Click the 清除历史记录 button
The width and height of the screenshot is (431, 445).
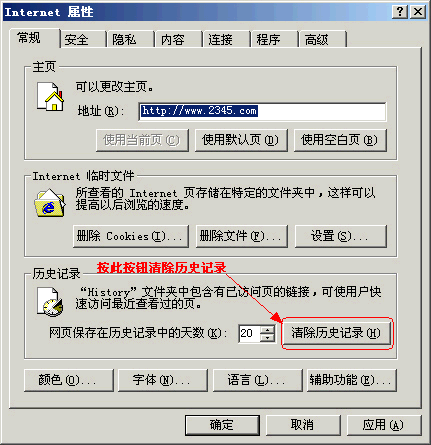pyautogui.click(x=336, y=333)
